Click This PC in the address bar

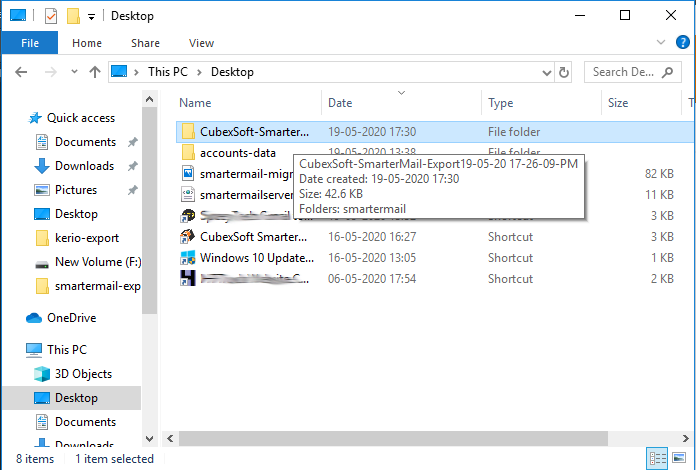[x=168, y=72]
